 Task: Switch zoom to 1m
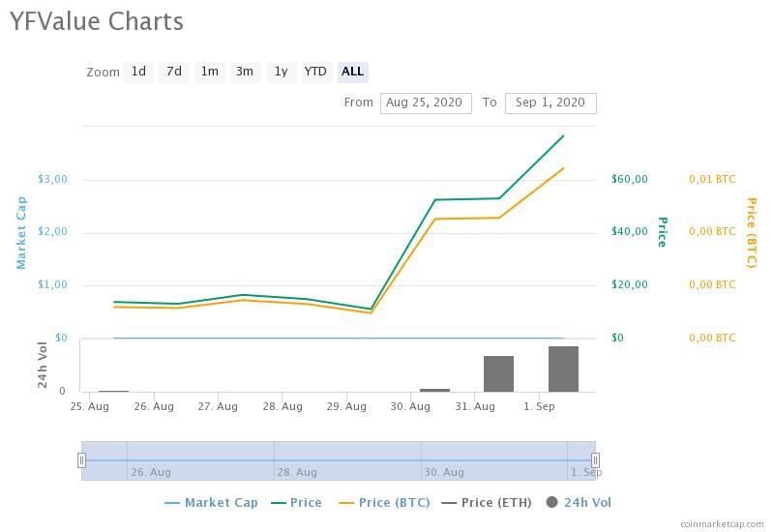210,72
